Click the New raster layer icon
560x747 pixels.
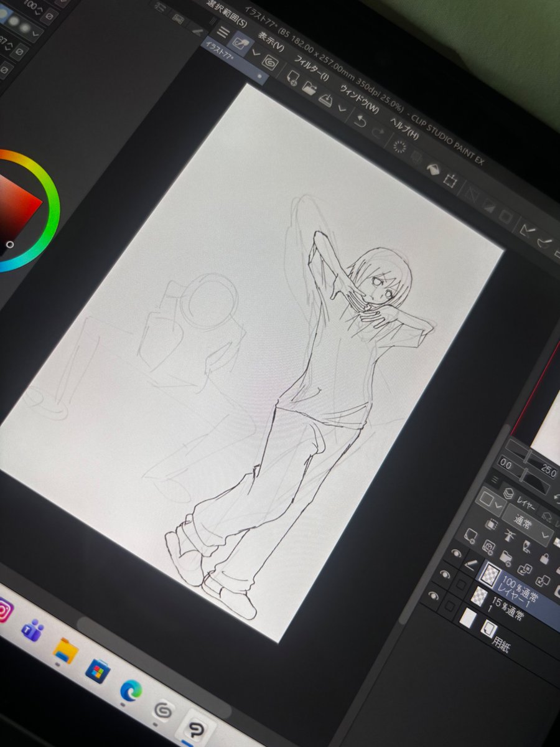[470, 535]
